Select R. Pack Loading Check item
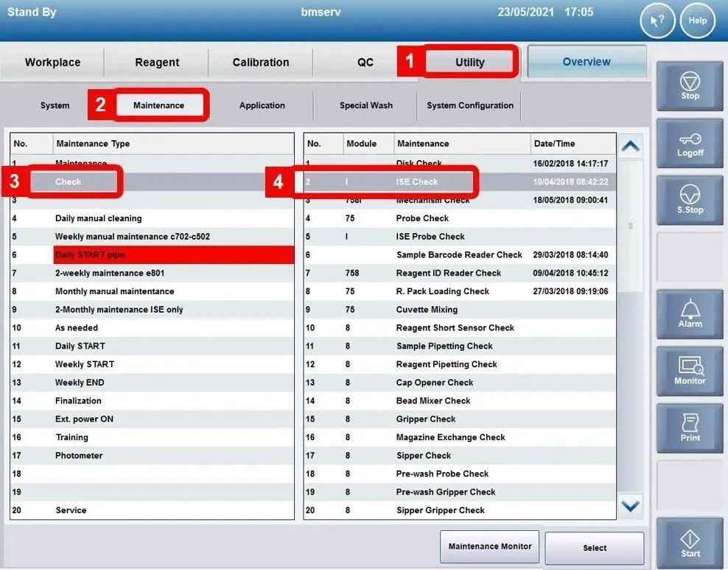Image resolution: width=728 pixels, height=570 pixels. [x=460, y=291]
